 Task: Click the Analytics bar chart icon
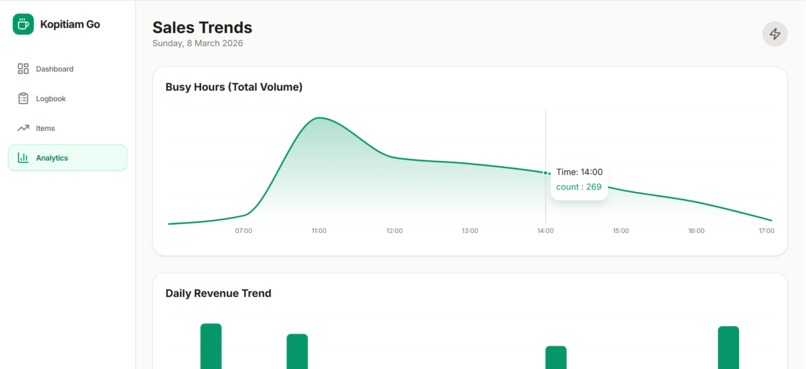[23, 158]
